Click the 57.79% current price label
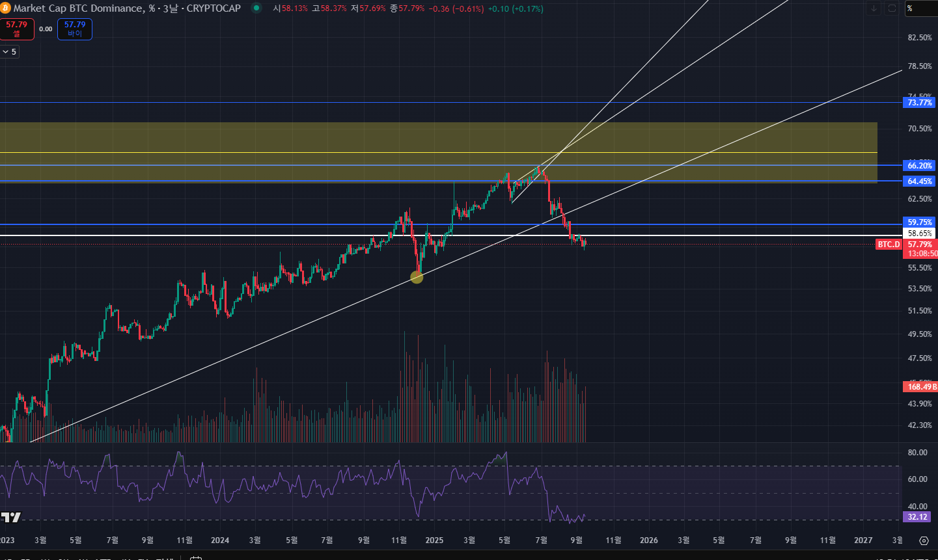Image resolution: width=938 pixels, height=560 pixels. point(920,245)
